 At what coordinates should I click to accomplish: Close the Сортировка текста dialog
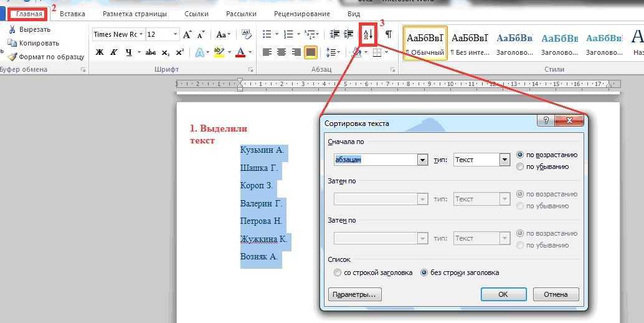[569, 120]
